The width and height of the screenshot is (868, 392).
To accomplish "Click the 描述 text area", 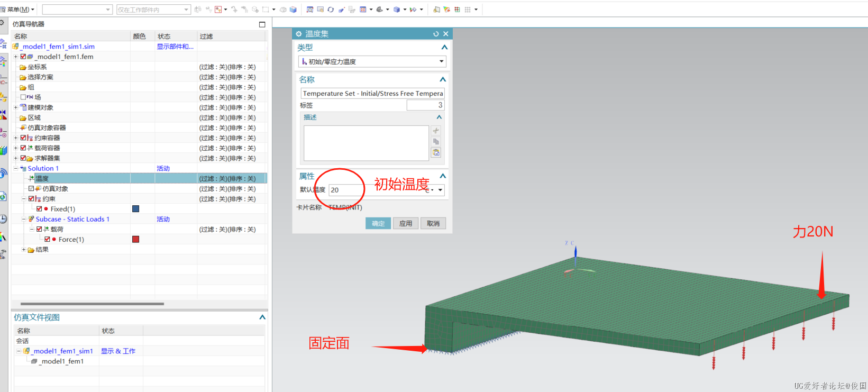I will pyautogui.click(x=366, y=143).
